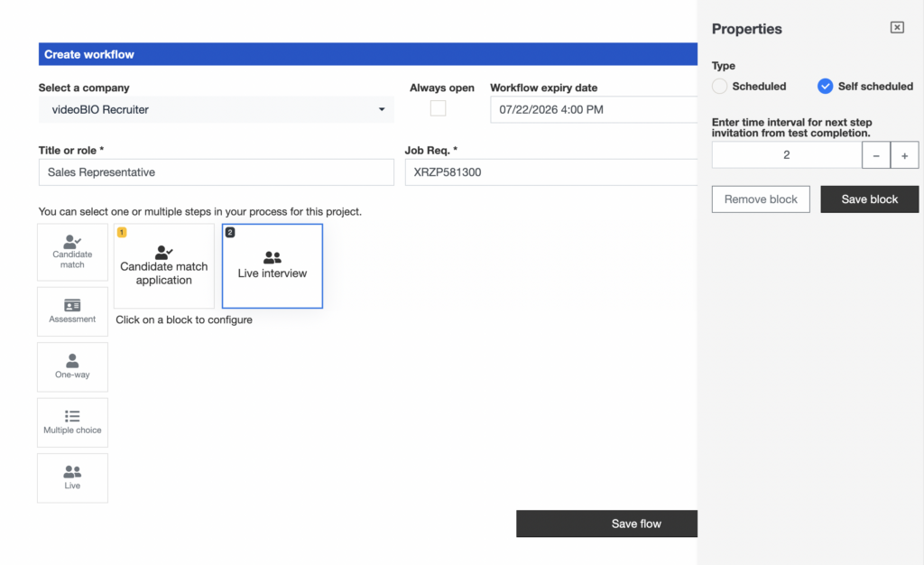Choose the Self scheduled radio option
The height and width of the screenshot is (565, 924).
(825, 86)
